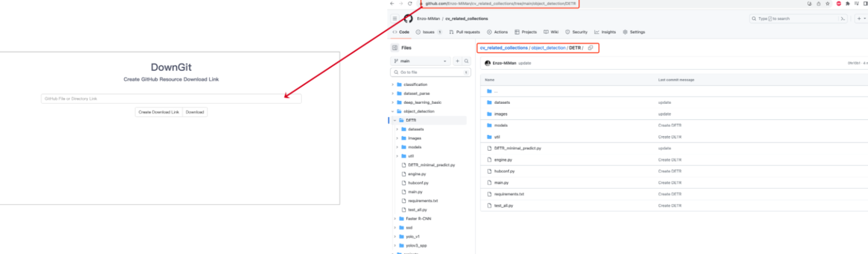Switch to the Insights tab
The image size is (868, 254).
point(604,32)
